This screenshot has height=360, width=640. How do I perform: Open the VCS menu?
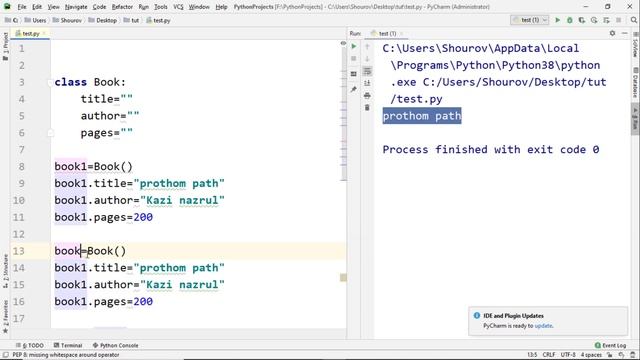pos(178,7)
